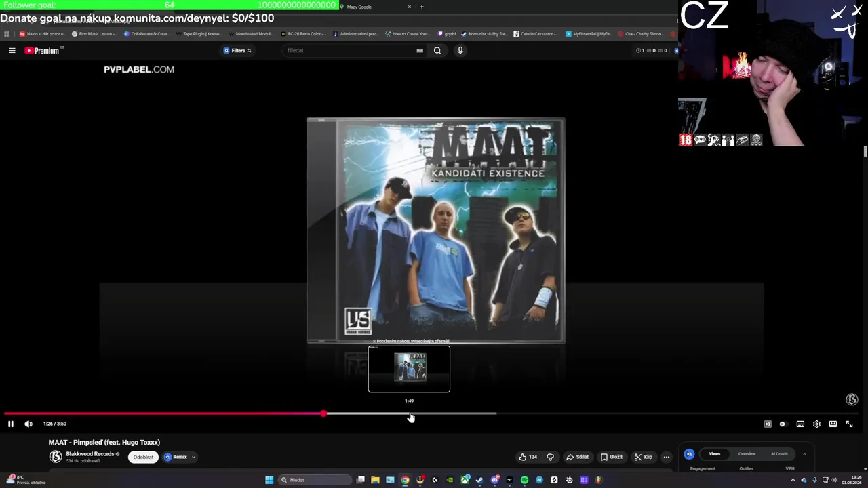Open more actions three-dot menu

(x=667, y=457)
